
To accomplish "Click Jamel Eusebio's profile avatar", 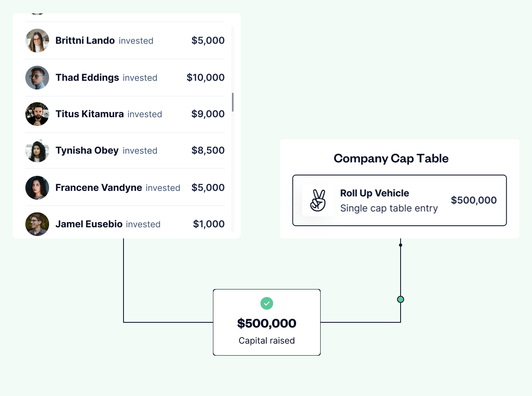I will 37,224.
